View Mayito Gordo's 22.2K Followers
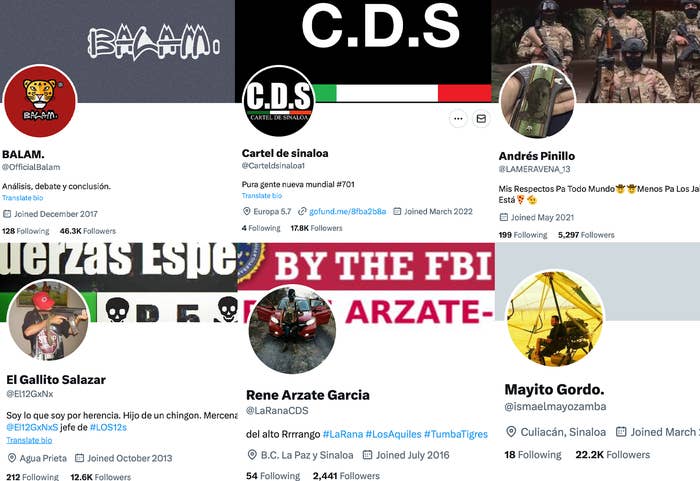Viewport: 700px width, 481px height. click(x=612, y=455)
